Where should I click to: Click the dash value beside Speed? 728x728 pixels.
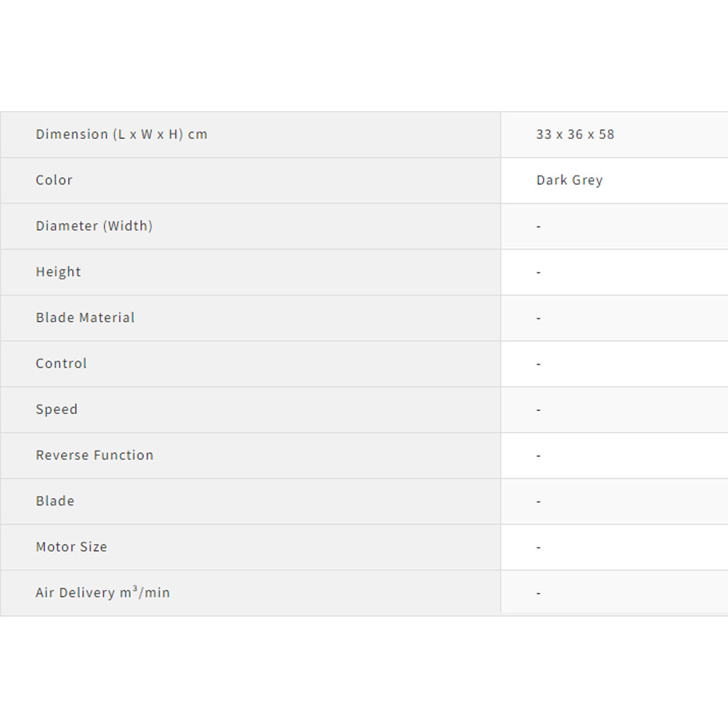pos(539,410)
